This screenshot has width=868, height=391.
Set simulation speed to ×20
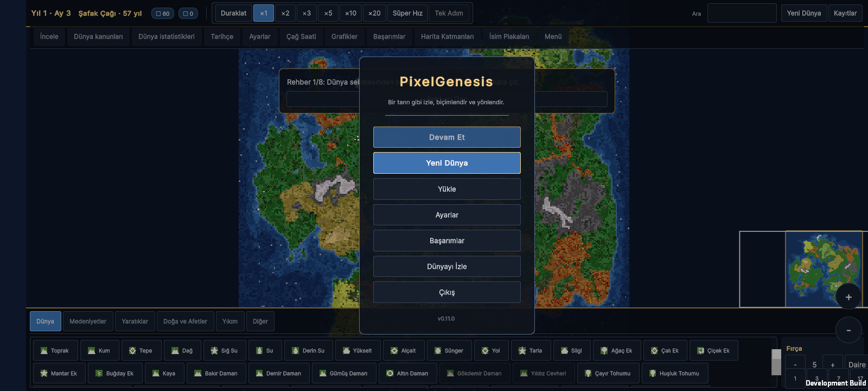pyautogui.click(x=374, y=13)
